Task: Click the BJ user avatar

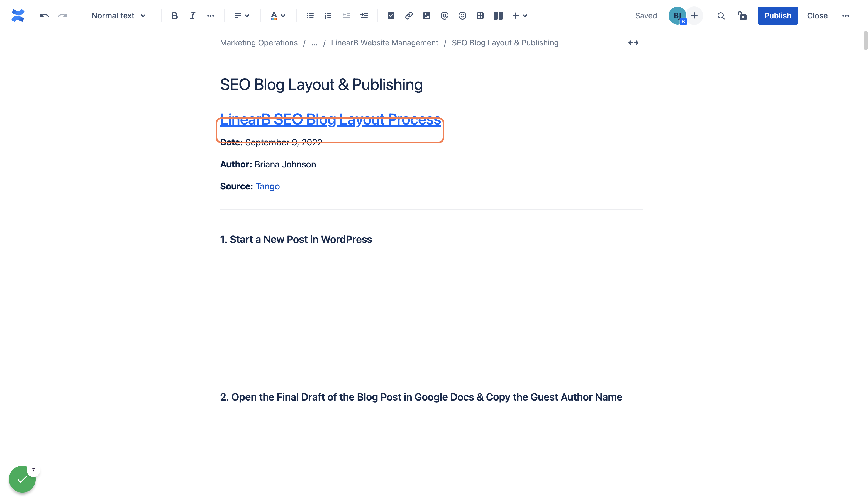Action: [677, 16]
